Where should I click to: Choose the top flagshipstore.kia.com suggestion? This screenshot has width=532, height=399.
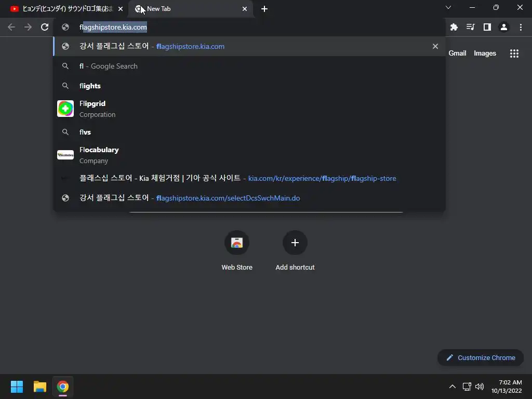pos(249,46)
